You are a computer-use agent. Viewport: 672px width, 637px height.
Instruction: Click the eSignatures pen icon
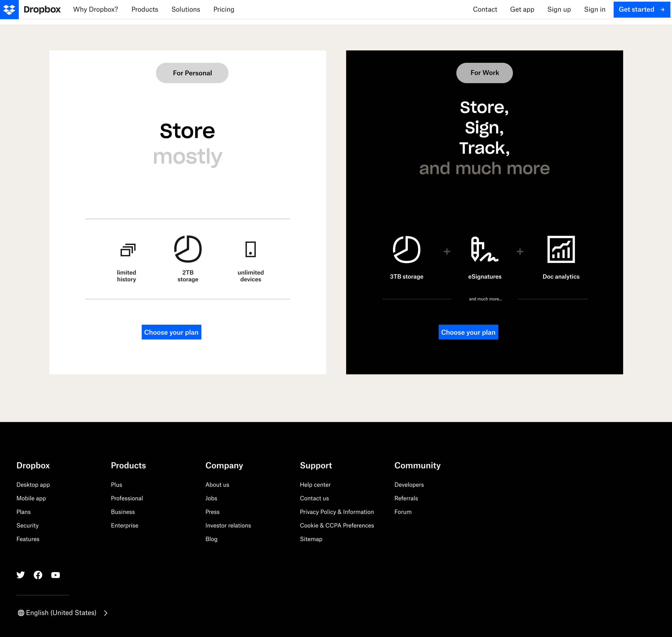pyautogui.click(x=485, y=249)
